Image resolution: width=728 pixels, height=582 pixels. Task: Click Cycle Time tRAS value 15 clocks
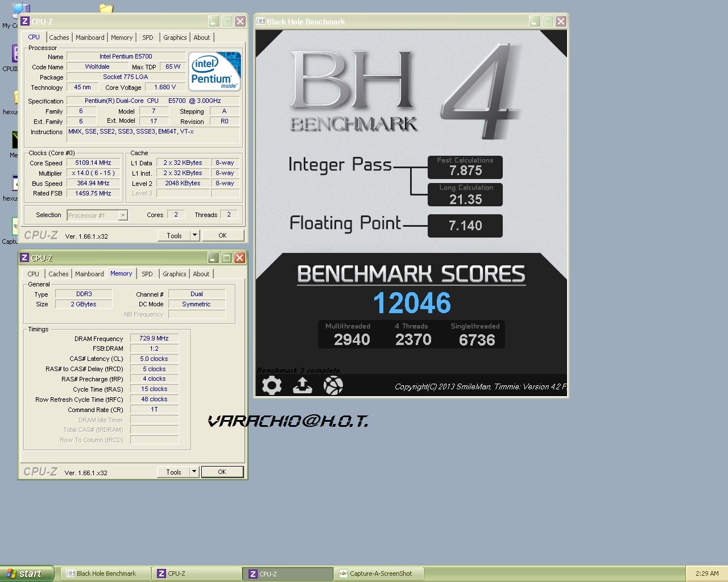point(154,389)
